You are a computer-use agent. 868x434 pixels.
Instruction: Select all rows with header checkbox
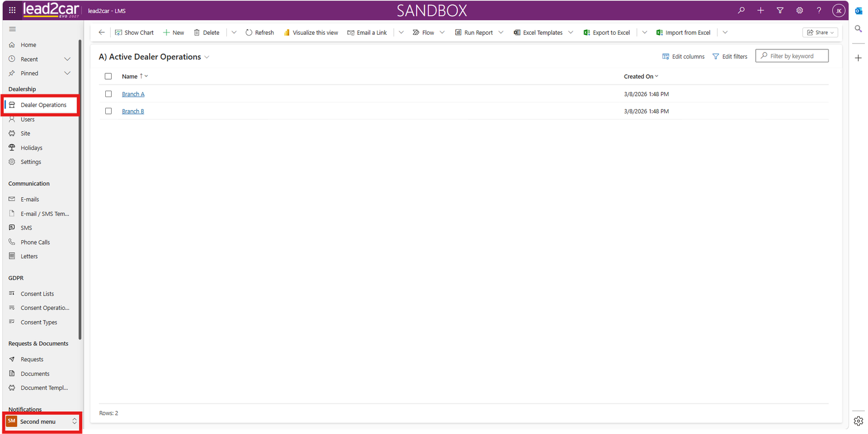point(108,76)
